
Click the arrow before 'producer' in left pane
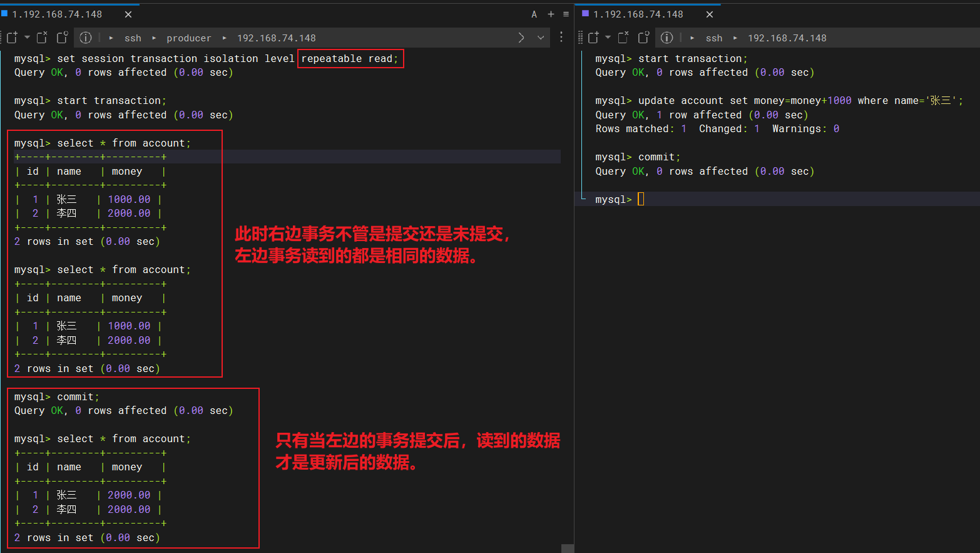coord(154,38)
